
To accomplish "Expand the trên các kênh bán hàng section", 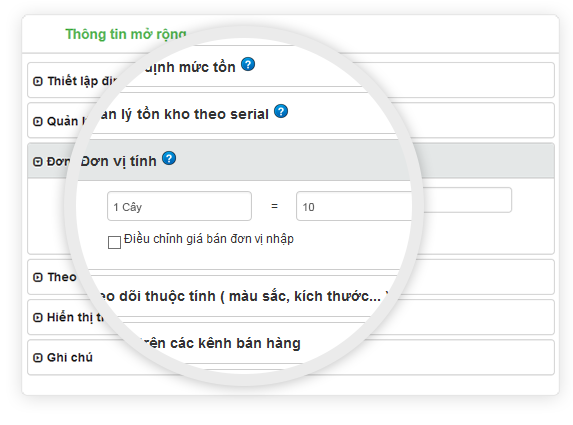I will click(291, 317).
